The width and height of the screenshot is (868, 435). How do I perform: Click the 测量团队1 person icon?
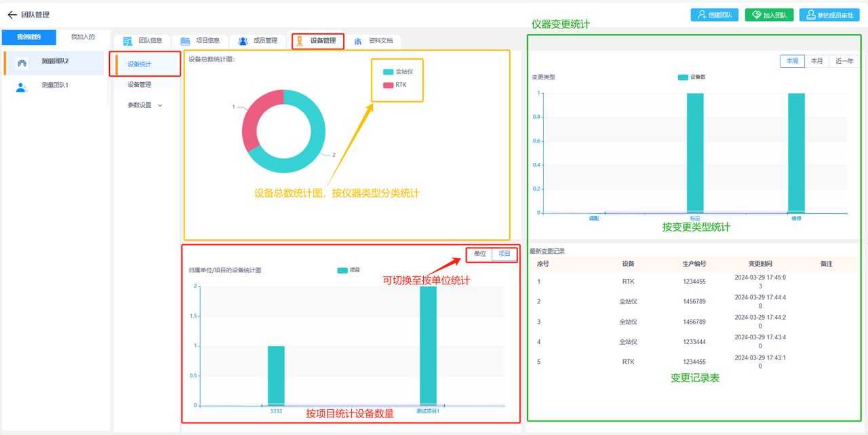(x=22, y=86)
